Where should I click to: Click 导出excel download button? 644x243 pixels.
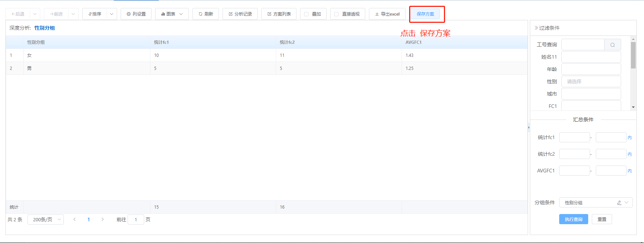coord(387,14)
